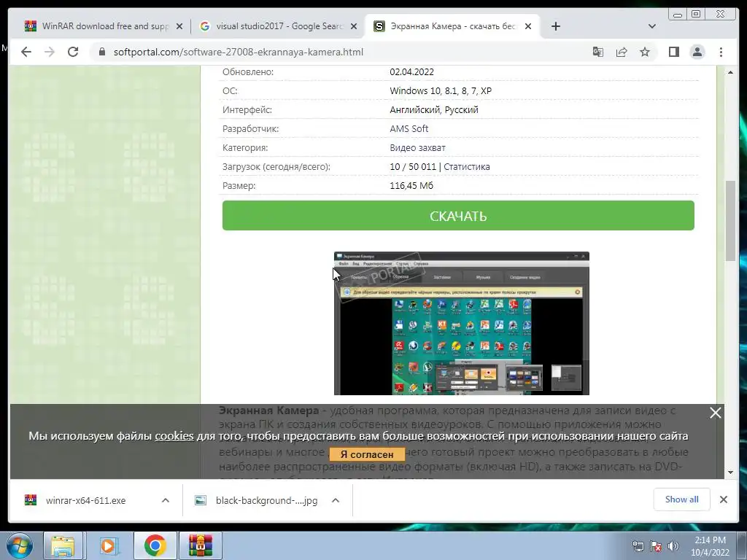Click the Английский, Русский interface value

pos(434,109)
